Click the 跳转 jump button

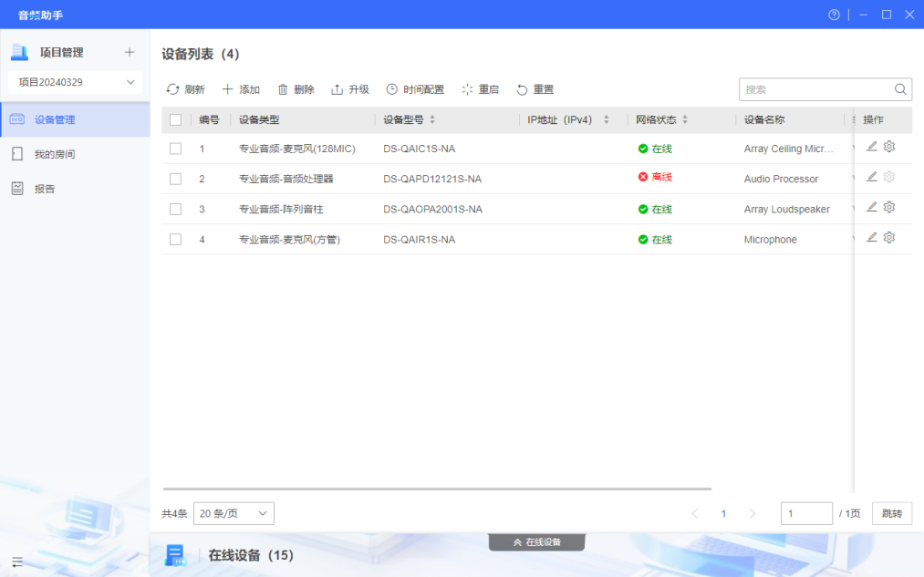click(x=891, y=513)
